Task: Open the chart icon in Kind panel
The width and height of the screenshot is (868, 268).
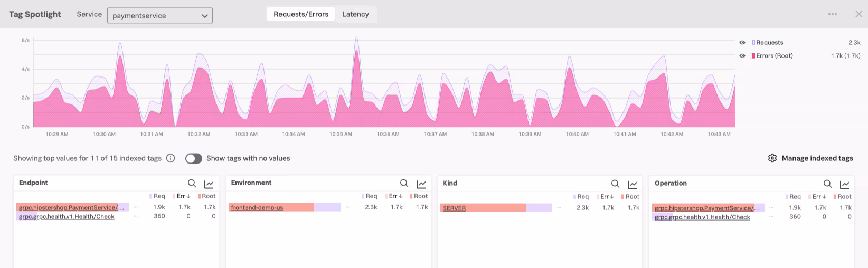Action: [632, 184]
